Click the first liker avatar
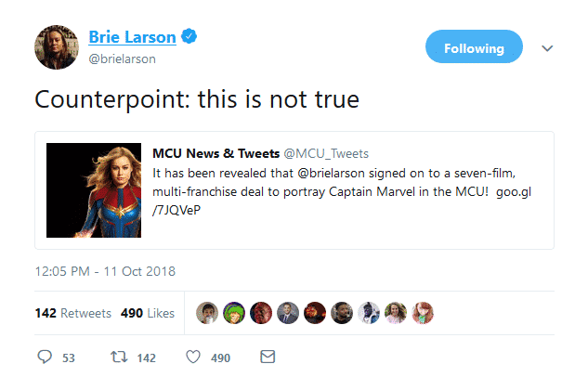The height and width of the screenshot is (390, 588). click(x=209, y=313)
